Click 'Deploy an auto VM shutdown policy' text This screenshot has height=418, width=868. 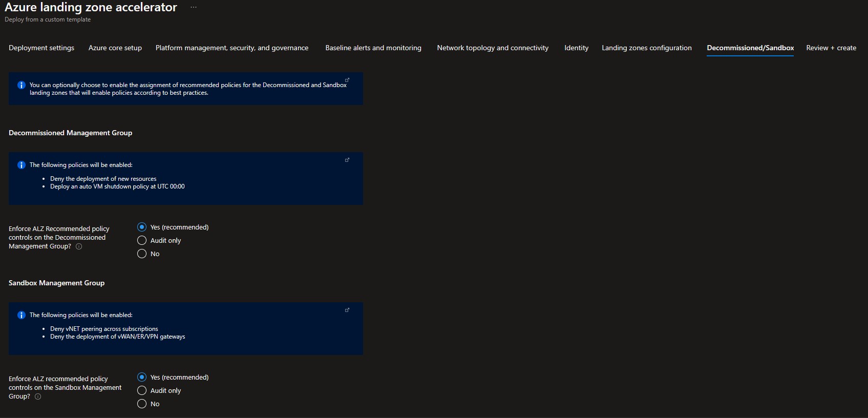[117, 186]
